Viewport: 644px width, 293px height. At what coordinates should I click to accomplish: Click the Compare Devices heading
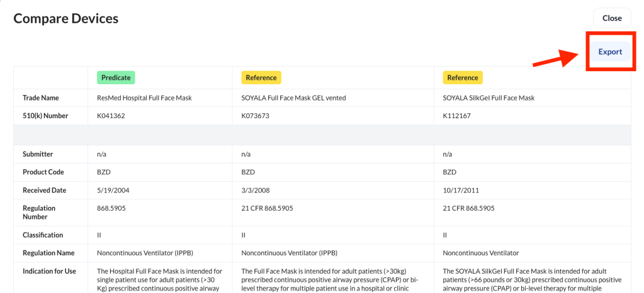pos(66,18)
